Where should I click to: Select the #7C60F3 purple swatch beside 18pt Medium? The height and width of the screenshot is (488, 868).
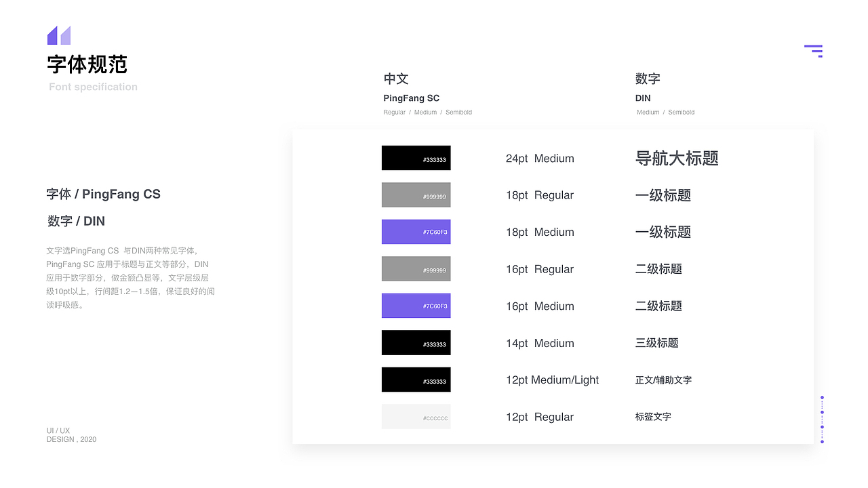(x=416, y=232)
